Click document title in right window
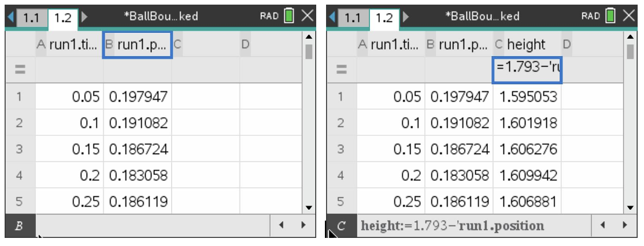The image size is (644, 246). click(482, 16)
